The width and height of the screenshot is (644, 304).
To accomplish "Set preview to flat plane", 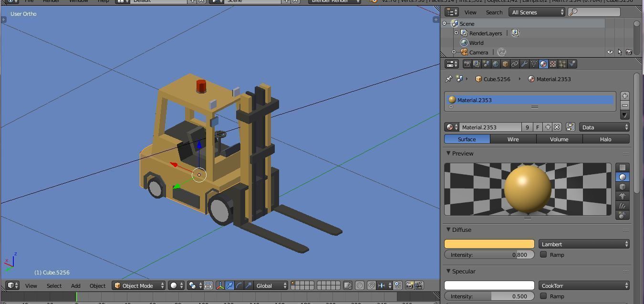I will coord(623,168).
